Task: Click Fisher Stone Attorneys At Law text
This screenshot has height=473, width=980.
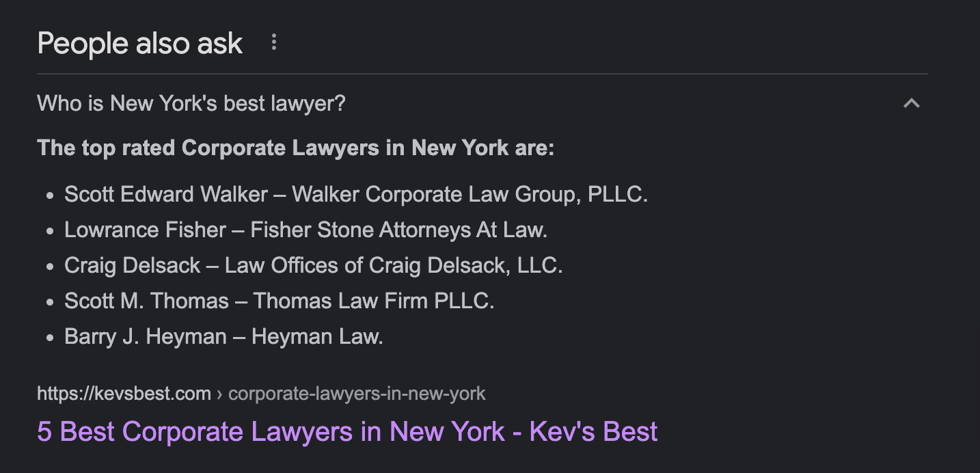Action: click(399, 230)
